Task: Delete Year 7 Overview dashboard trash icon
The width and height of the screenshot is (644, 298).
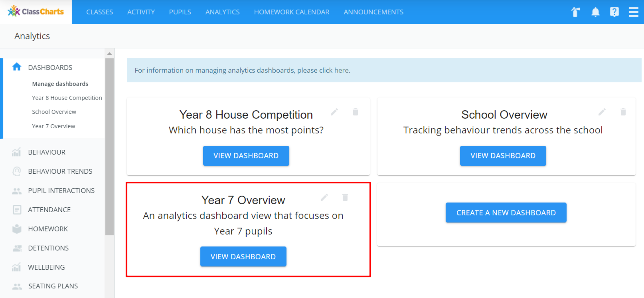Action: pos(345,197)
